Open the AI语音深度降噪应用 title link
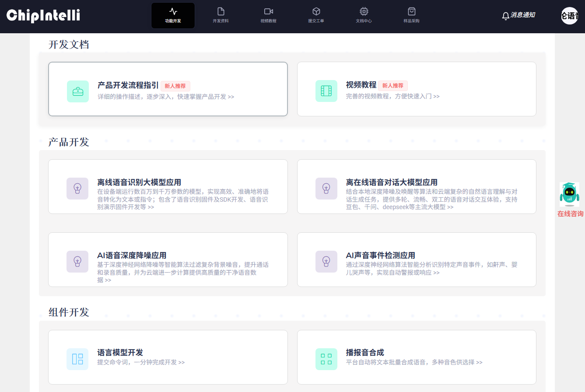Viewport: 585px width, 392px height. coord(132,255)
